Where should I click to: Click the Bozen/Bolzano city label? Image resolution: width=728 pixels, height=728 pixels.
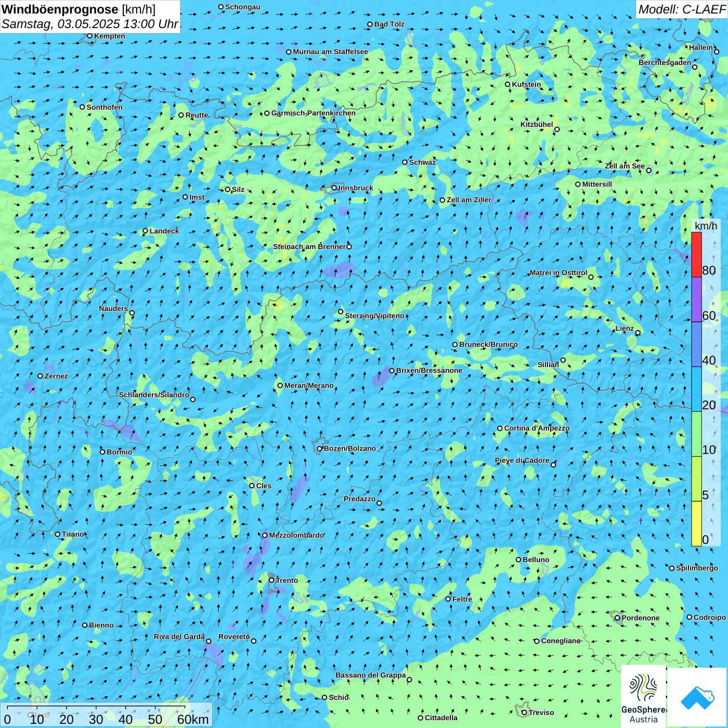click(x=349, y=448)
